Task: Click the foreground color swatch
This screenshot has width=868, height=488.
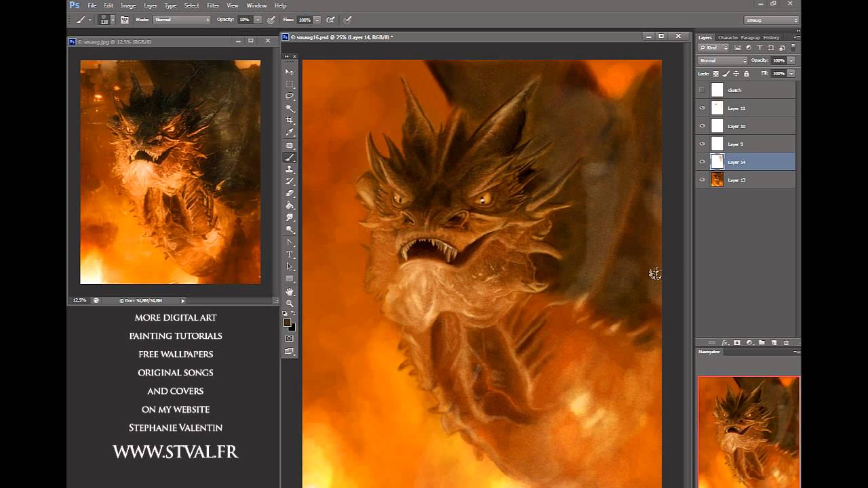Action: point(288,323)
